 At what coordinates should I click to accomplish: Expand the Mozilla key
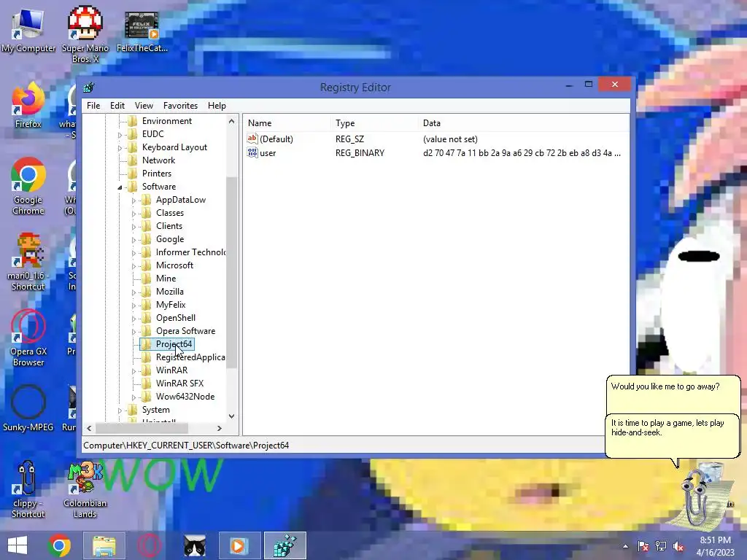(x=134, y=292)
